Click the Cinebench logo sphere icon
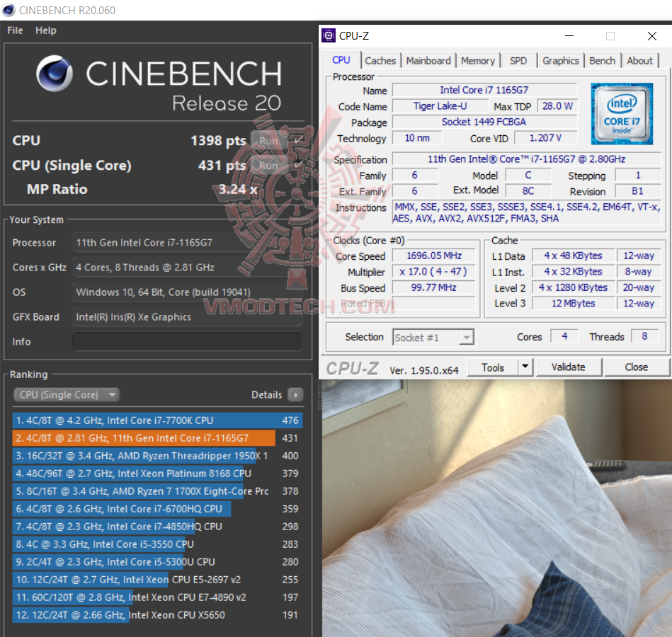This screenshot has width=672, height=637. 54,73
